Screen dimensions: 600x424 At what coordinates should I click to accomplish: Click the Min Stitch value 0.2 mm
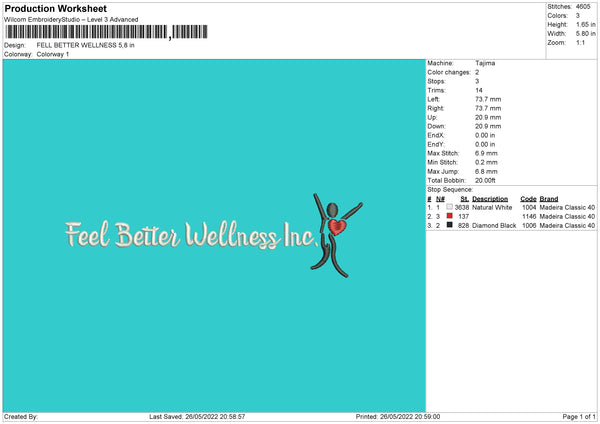(x=486, y=162)
